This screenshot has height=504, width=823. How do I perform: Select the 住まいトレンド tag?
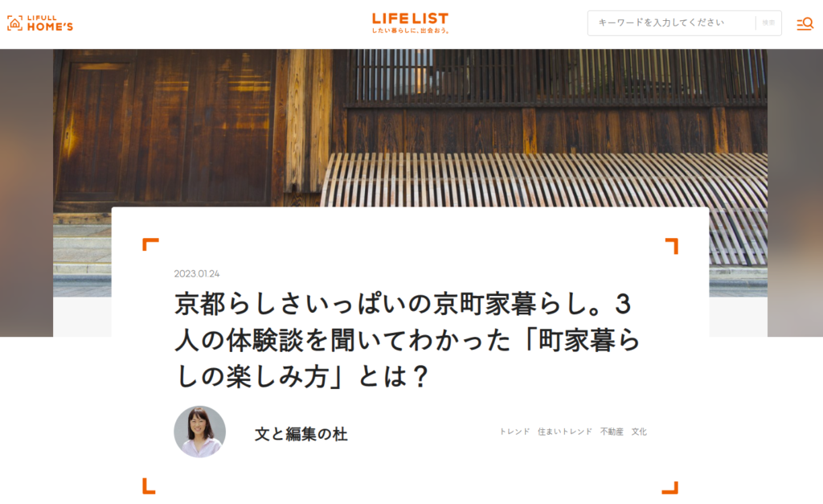pyautogui.click(x=565, y=432)
